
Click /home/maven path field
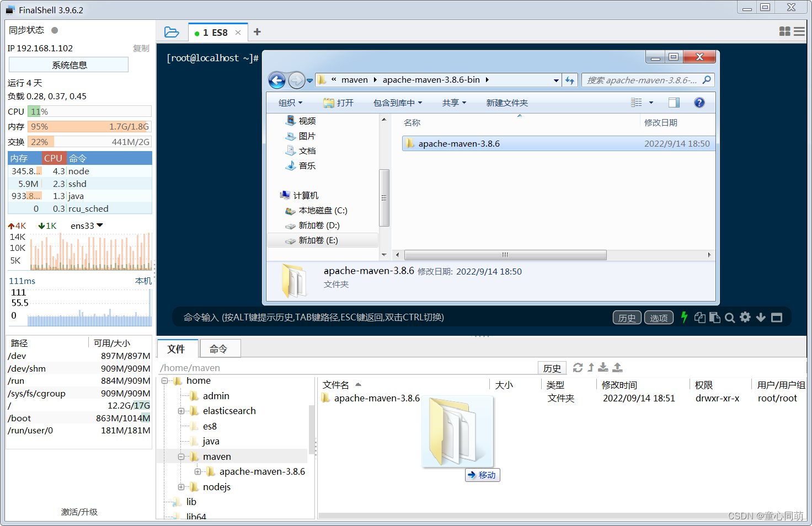point(348,368)
